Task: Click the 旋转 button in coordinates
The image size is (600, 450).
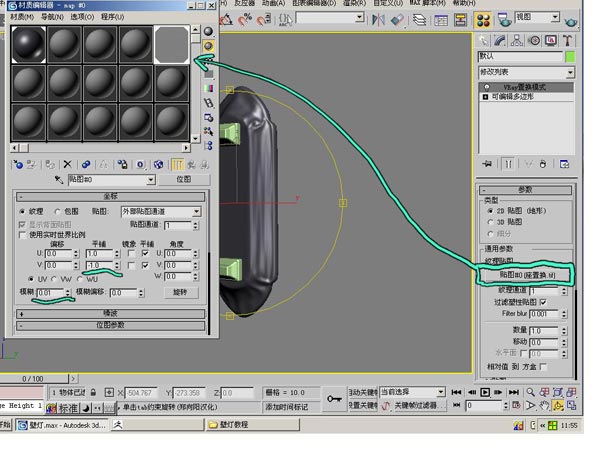Action: point(181,292)
